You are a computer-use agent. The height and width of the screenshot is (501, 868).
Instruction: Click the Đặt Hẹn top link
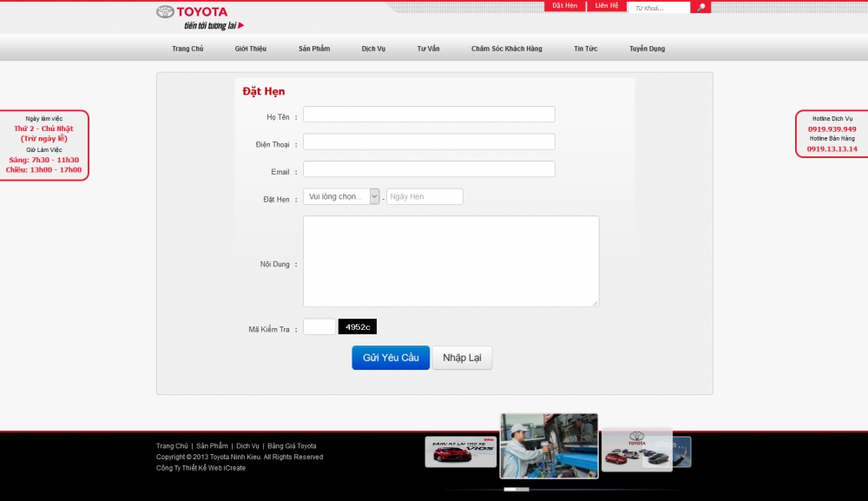point(564,6)
